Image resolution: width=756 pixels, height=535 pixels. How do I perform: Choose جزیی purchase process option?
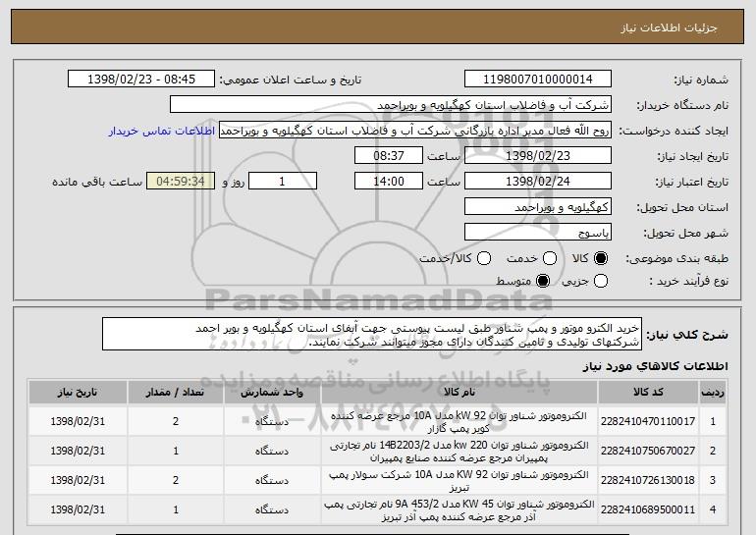pos(601,281)
